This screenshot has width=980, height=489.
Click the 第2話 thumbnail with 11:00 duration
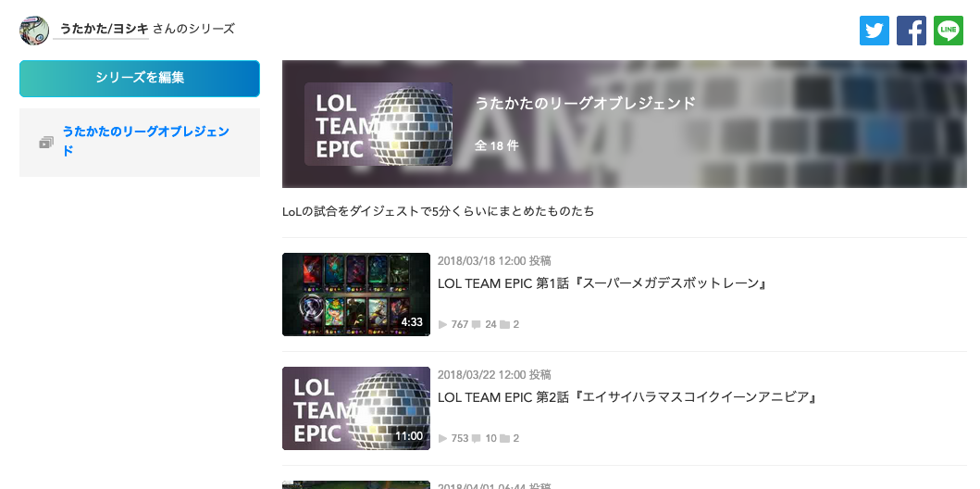coord(356,407)
